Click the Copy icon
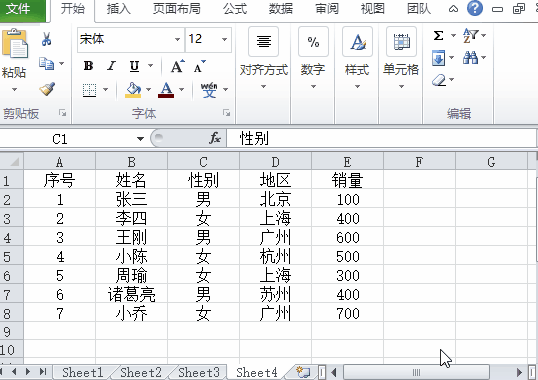Viewport: 538px width, 380px height. point(46,63)
